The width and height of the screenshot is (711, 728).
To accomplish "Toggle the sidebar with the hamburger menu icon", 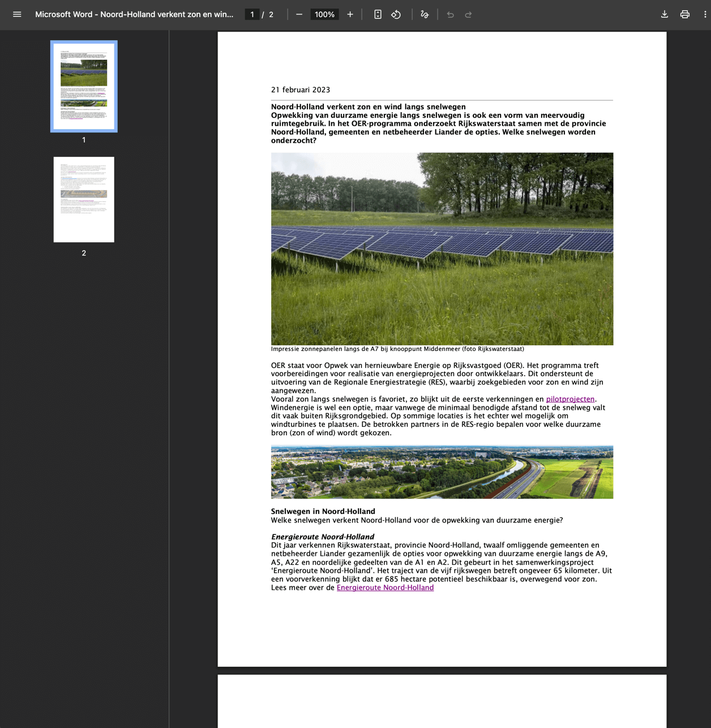I will point(17,15).
